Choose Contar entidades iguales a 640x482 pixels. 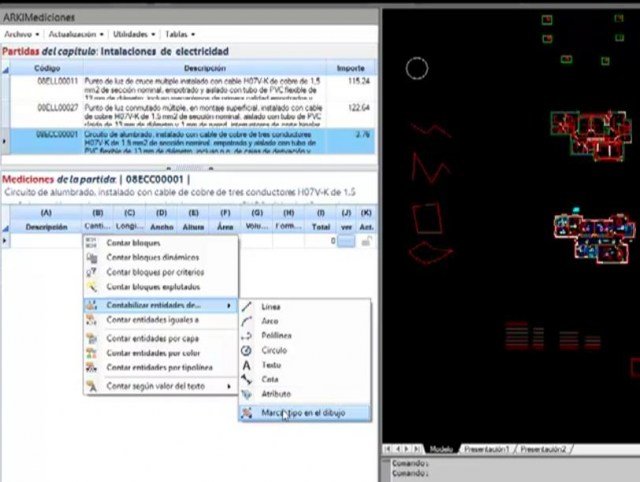[x=160, y=320]
